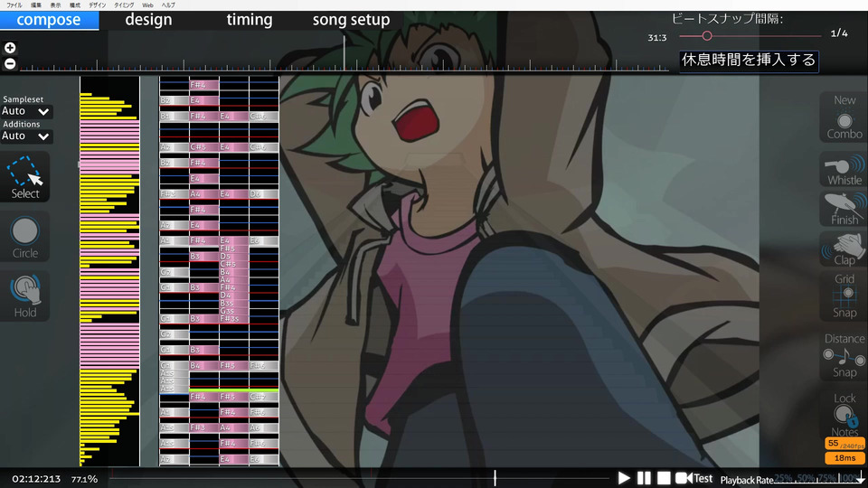Click the top timeline ruler playhead

point(344,52)
